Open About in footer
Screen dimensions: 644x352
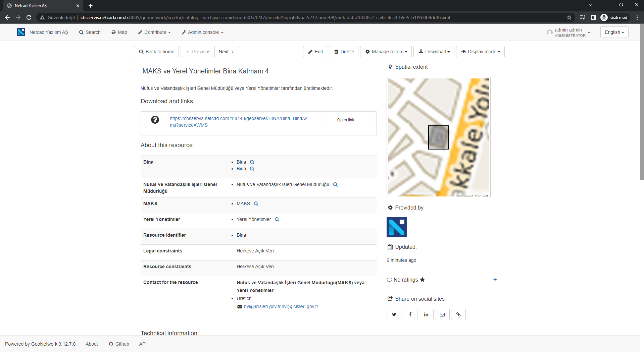pos(92,344)
